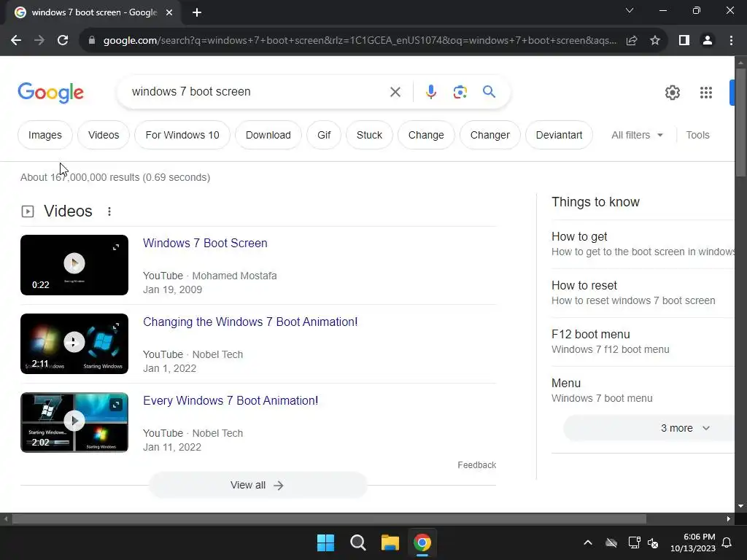The height and width of the screenshot is (560, 747).
Task: Open clock and date in taskbar
Action: (693, 542)
